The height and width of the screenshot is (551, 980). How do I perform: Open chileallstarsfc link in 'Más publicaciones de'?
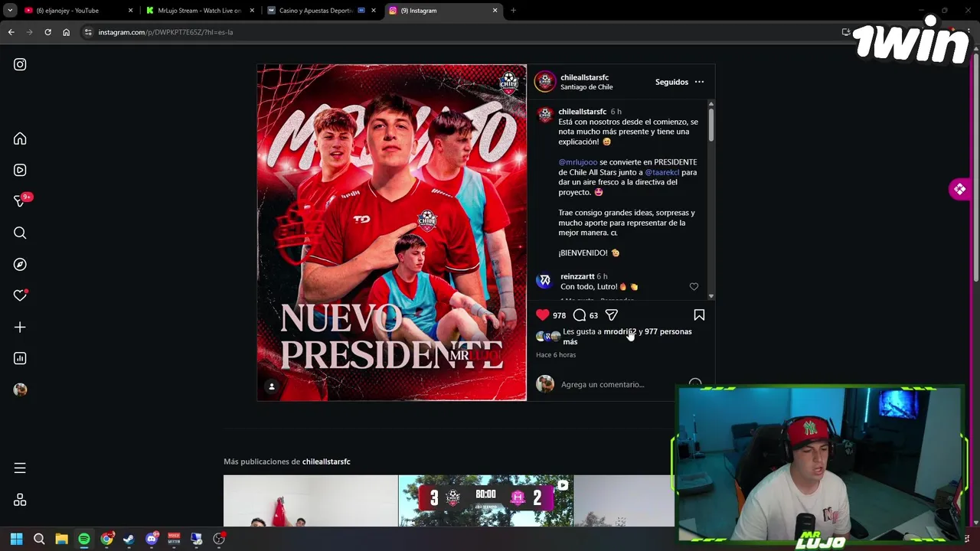(326, 461)
